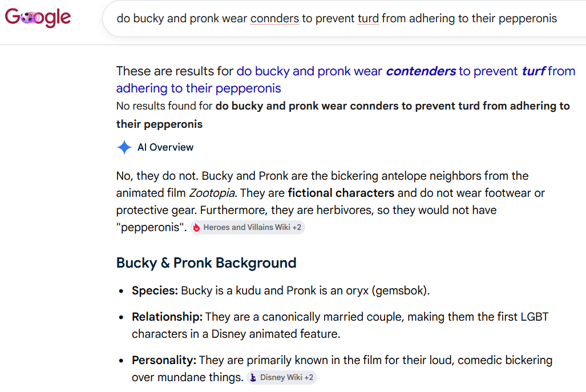Click the italic Zootopia title text
This screenshot has width=586, height=392.
[212, 193]
